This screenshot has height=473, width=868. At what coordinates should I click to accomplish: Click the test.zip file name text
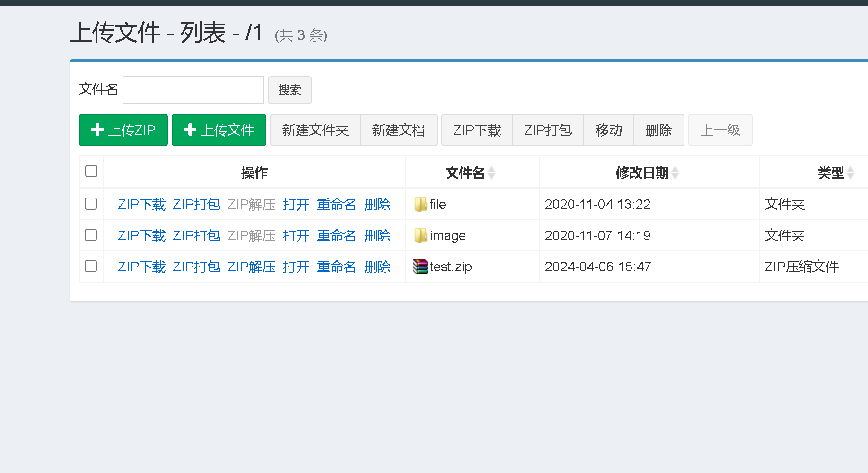click(x=451, y=267)
